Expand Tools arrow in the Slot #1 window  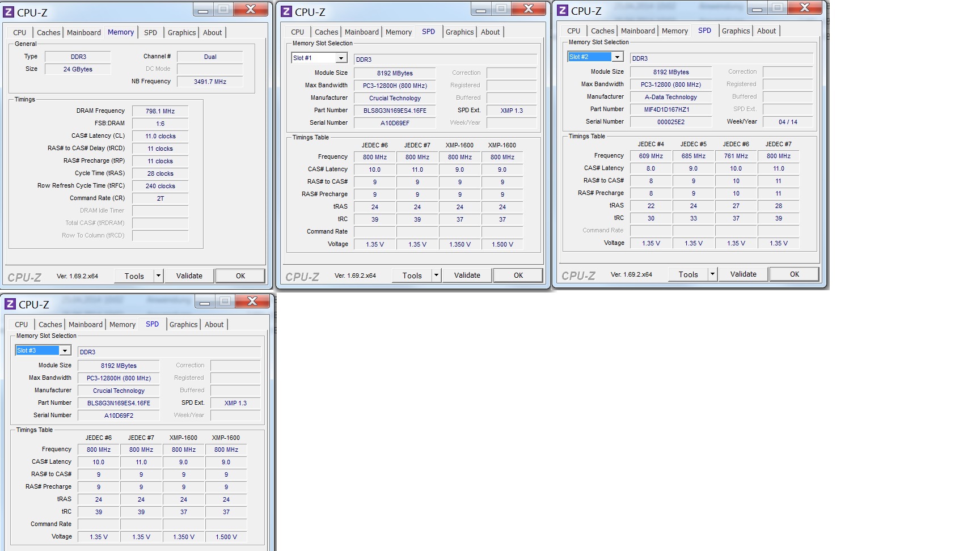[436, 275]
